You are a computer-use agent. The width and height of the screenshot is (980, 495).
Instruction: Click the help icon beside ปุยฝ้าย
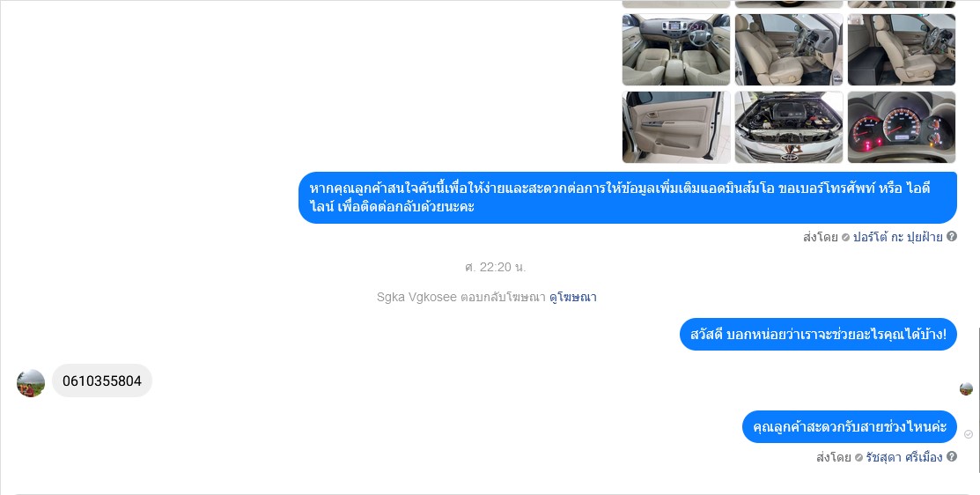951,236
